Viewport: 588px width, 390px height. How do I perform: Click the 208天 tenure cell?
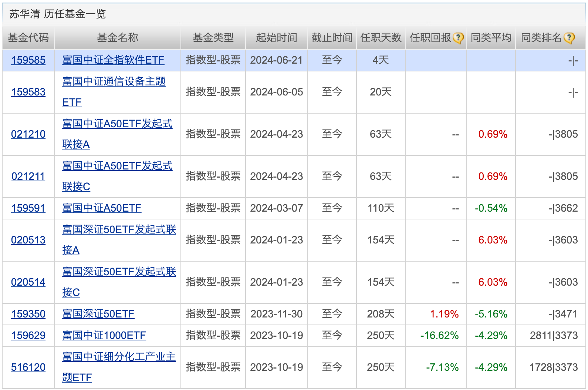pos(381,314)
